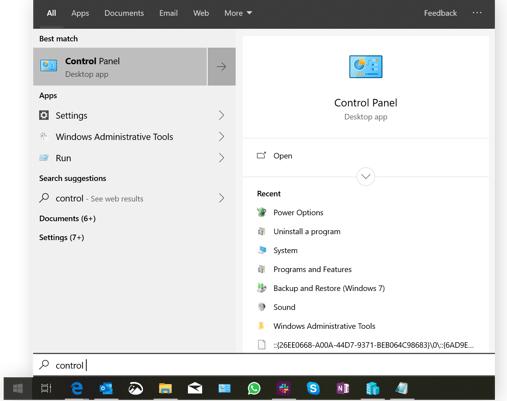
Task: Launch Slack from the taskbar
Action: [x=284, y=388]
